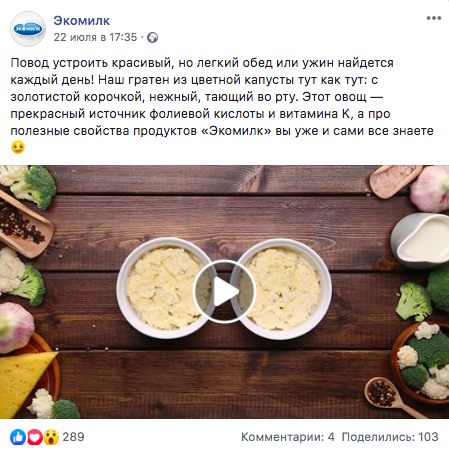Click the blue Like reaction icon

point(18,437)
